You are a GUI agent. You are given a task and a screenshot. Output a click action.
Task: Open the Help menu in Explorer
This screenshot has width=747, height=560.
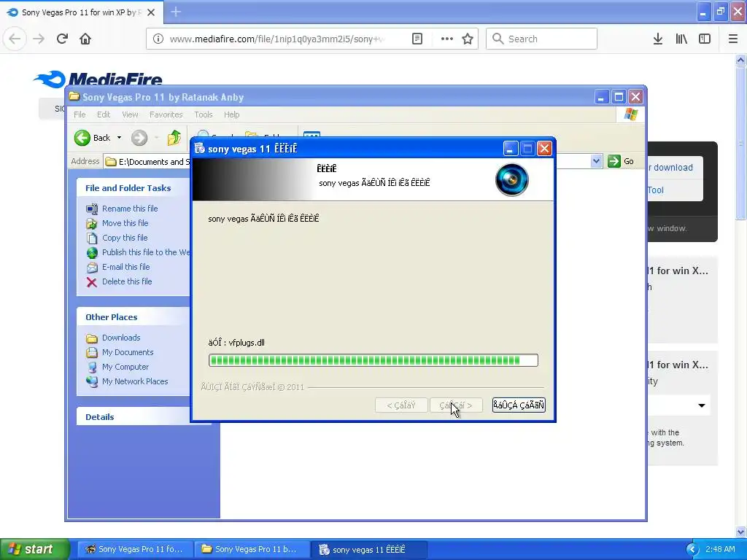(x=231, y=114)
